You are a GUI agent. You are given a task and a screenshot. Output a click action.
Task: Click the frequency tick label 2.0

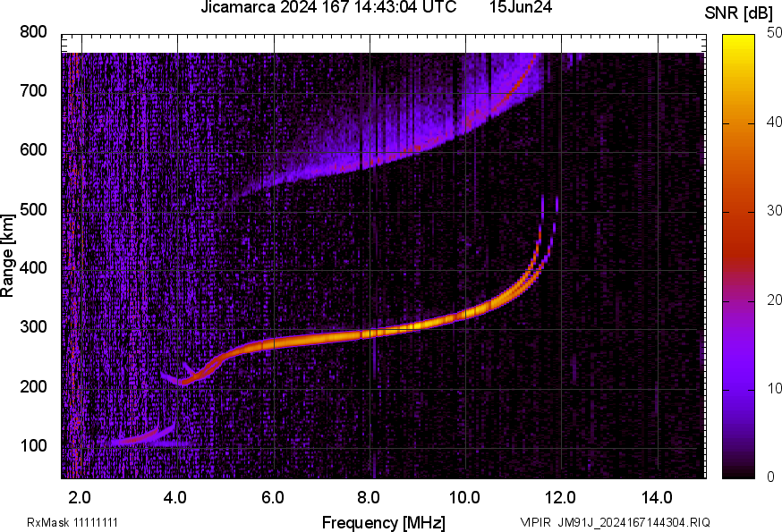coord(80,498)
